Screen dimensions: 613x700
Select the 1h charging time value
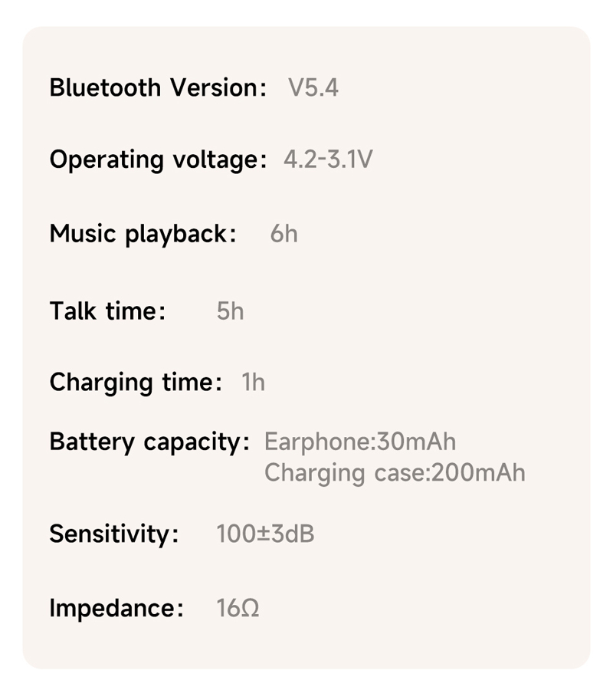click(253, 382)
